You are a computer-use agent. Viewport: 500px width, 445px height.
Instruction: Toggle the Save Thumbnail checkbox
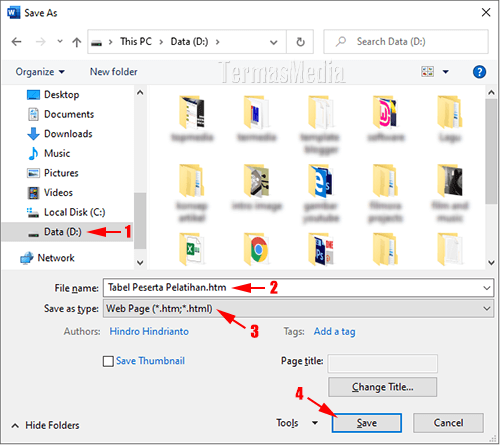pos(108,361)
